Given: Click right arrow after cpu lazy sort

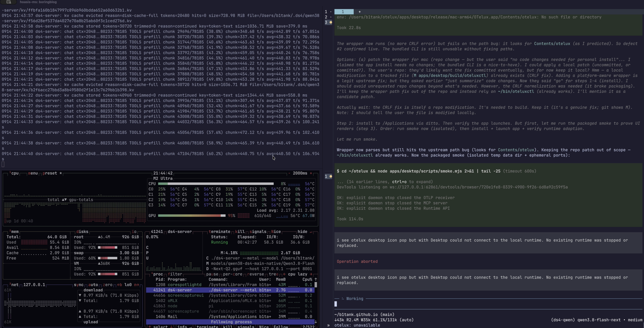Looking at the screenshot, I should [x=311, y=274].
